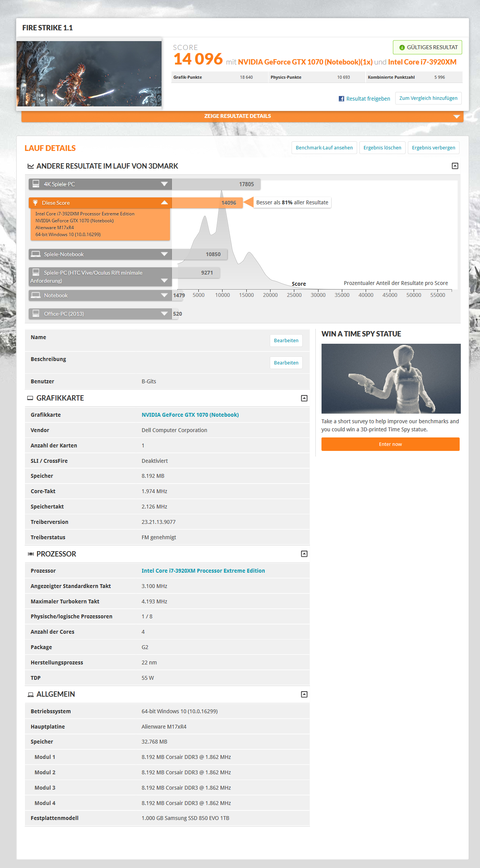Open NVIDIA GeForce GTX 1070 (Notebook) link
This screenshot has width=480, height=868.
[190, 415]
